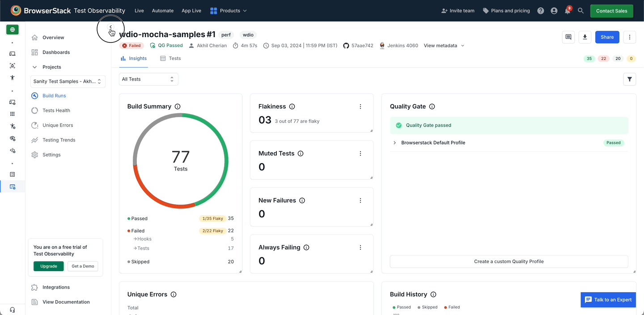Open Flakiness card three-dot menu
The width and height of the screenshot is (644, 315).
tap(360, 106)
